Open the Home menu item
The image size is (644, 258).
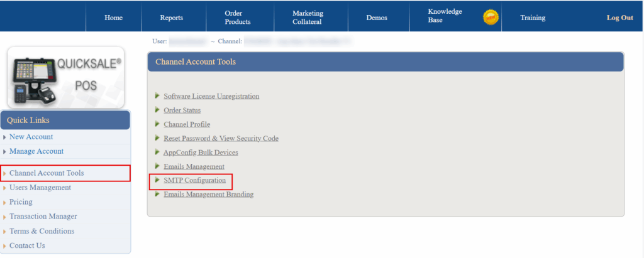(x=113, y=18)
